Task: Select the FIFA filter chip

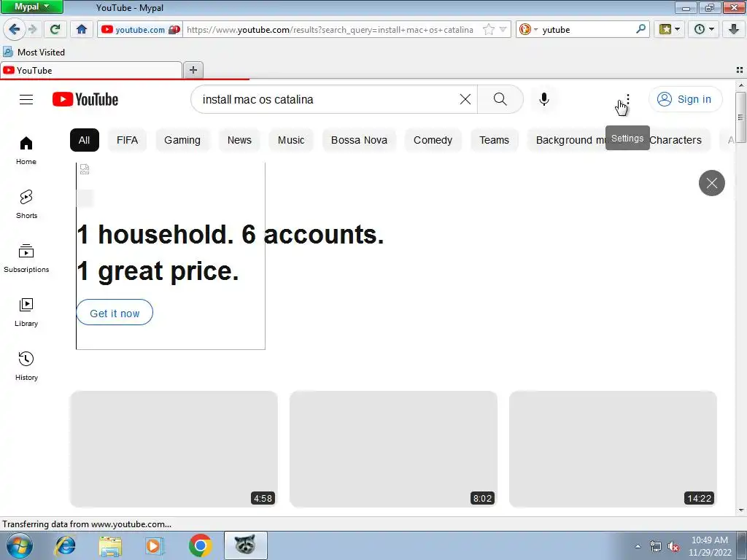Action: coord(127,140)
